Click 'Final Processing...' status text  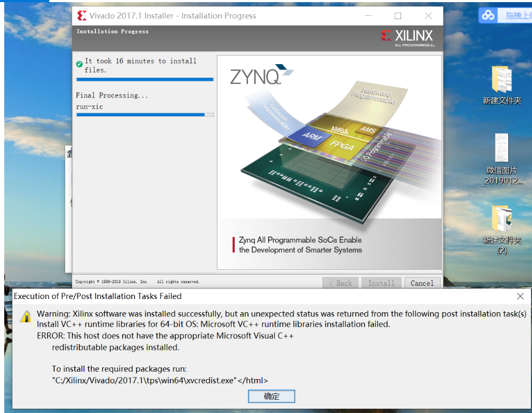(112, 95)
